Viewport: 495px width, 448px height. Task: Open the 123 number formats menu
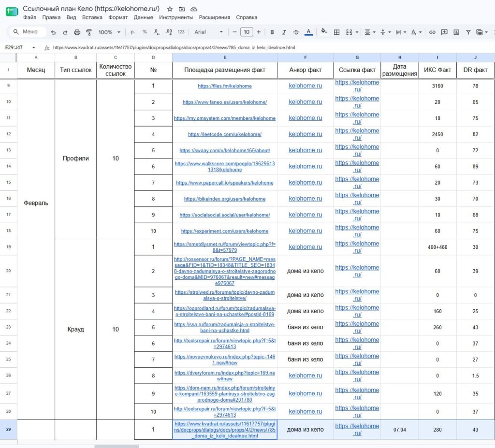pyautogui.click(x=181, y=32)
